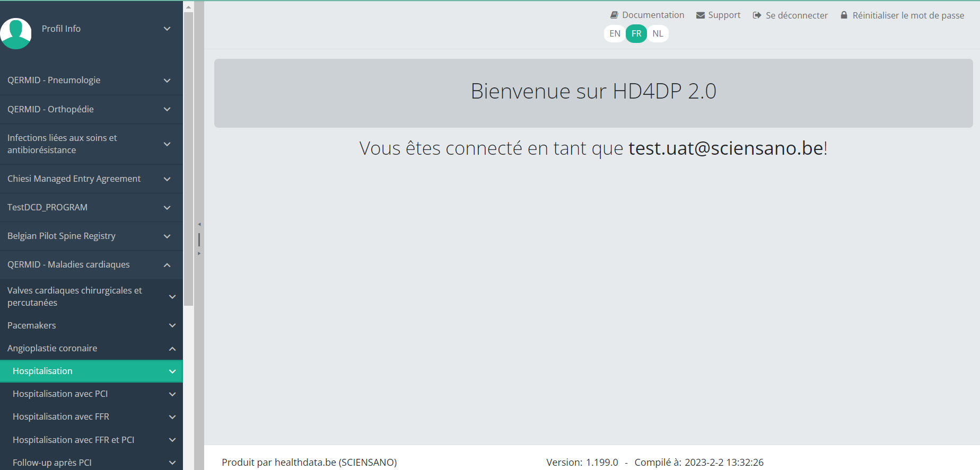Click the Support envelope icon
Screen dimensions: 980x470
click(x=701, y=15)
